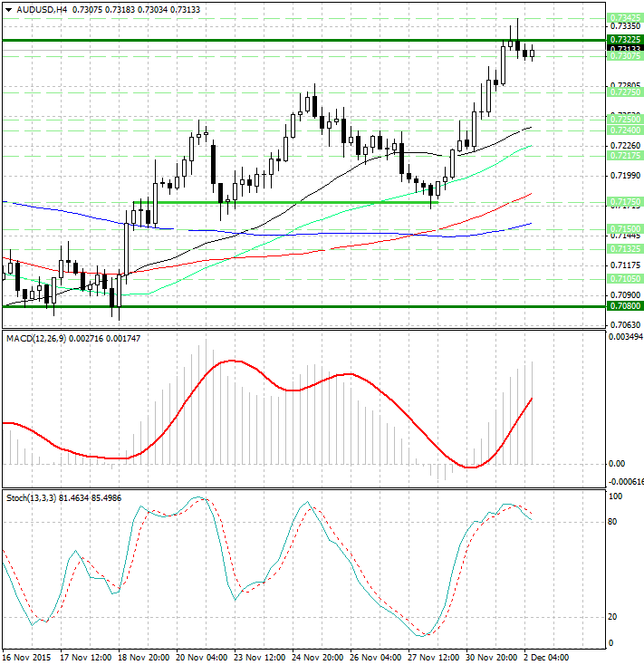Click the 0.71990 price axis value
The width and height of the screenshot is (644, 665).
[x=625, y=175]
